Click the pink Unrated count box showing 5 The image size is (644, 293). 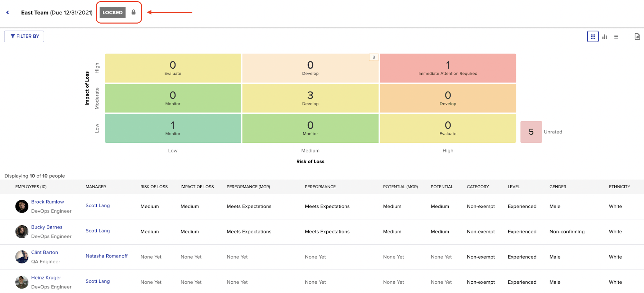(x=531, y=132)
